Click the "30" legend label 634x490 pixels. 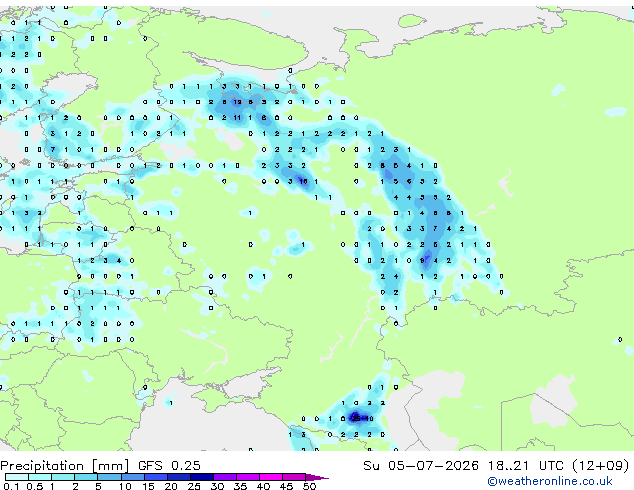pos(218,486)
